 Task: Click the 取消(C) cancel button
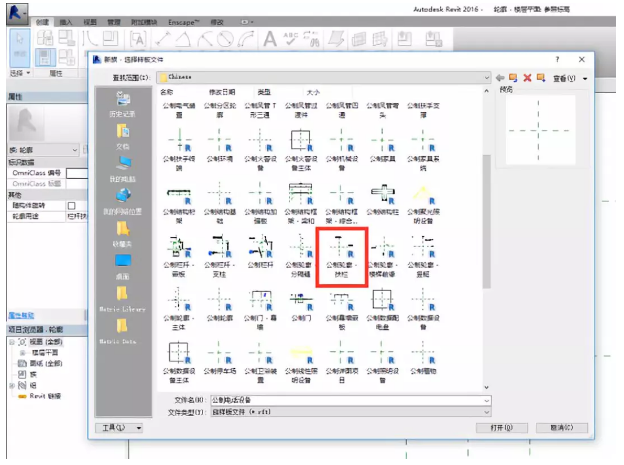click(562, 428)
